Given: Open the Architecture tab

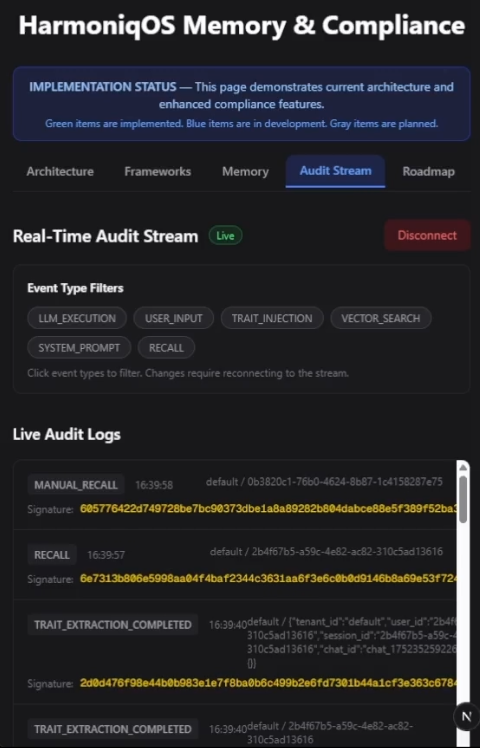Looking at the screenshot, I should [x=60, y=171].
